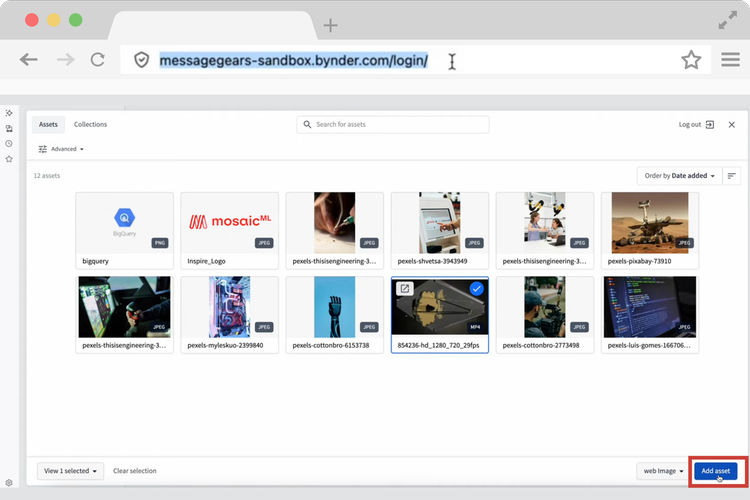Click the star favorites sidebar icon
This screenshot has width=750, height=500.
coord(9,159)
